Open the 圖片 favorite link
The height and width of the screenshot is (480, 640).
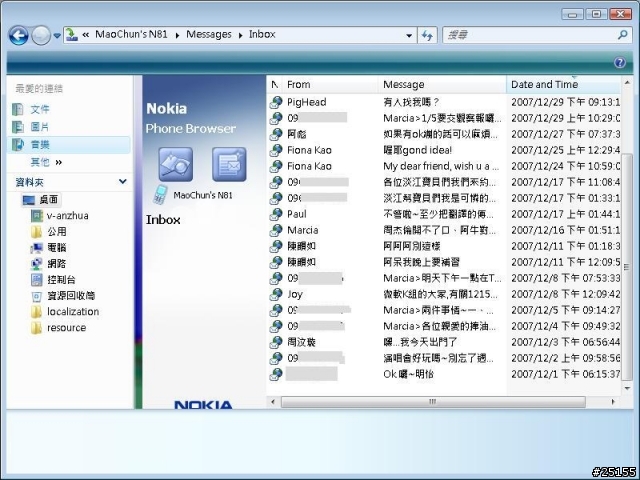coord(40,127)
